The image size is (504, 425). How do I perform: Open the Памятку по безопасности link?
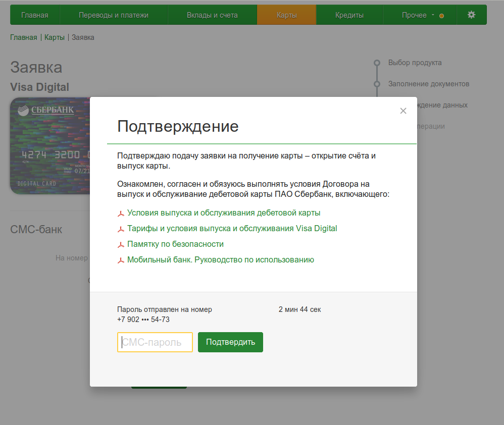click(176, 244)
